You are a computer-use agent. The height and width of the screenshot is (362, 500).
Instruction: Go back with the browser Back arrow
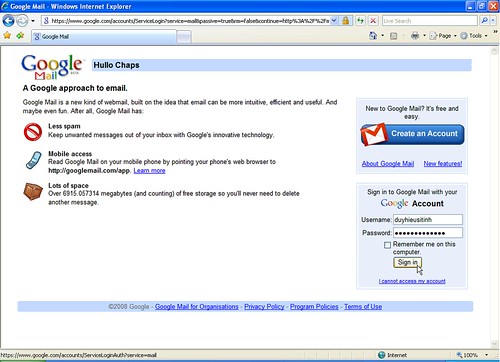pyautogui.click(x=8, y=21)
